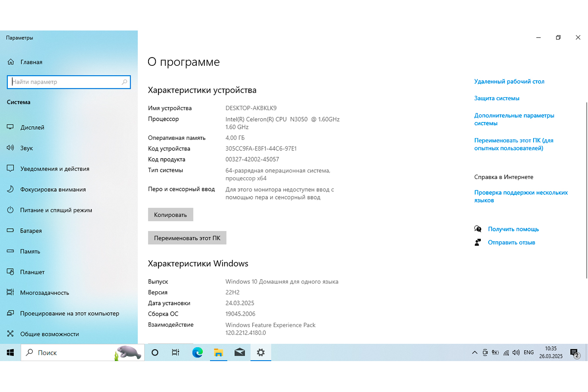Open the Защита системы link
Viewport: 588px width, 392px height.
pyautogui.click(x=497, y=98)
